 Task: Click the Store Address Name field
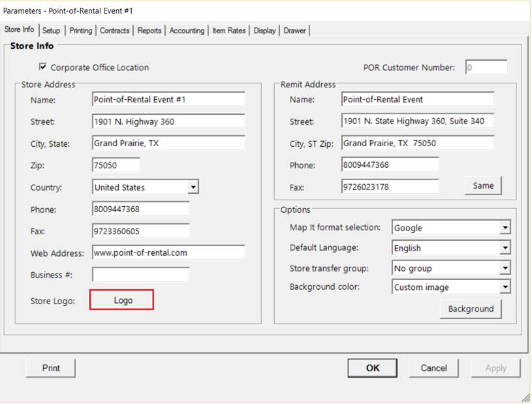168,99
